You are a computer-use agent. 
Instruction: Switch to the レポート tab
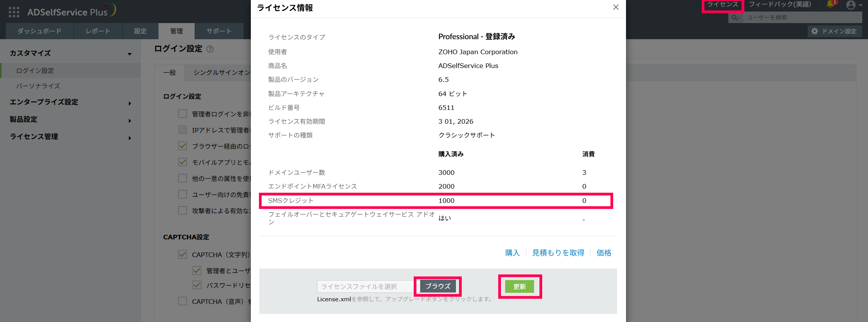(x=98, y=31)
